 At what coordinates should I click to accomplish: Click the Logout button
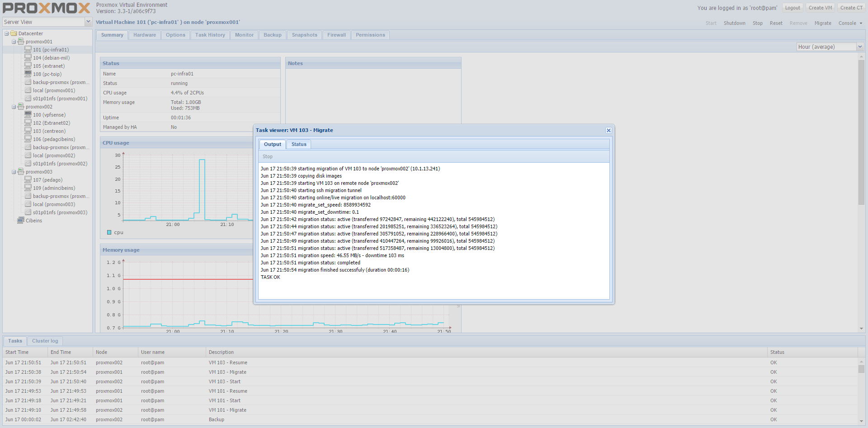[x=793, y=8]
